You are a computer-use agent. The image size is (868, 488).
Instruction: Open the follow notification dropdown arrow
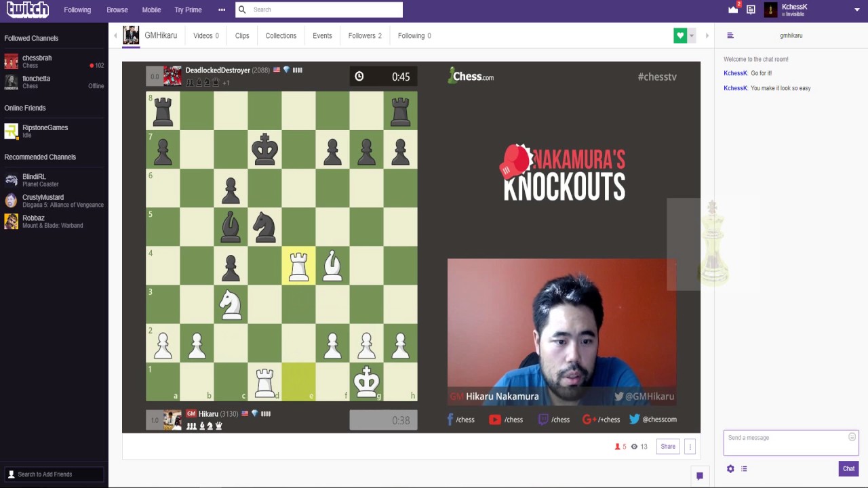tap(692, 36)
